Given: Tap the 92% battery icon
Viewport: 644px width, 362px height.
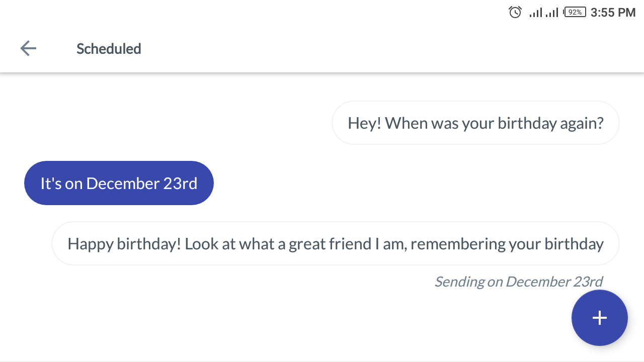Looking at the screenshot, I should (575, 12).
